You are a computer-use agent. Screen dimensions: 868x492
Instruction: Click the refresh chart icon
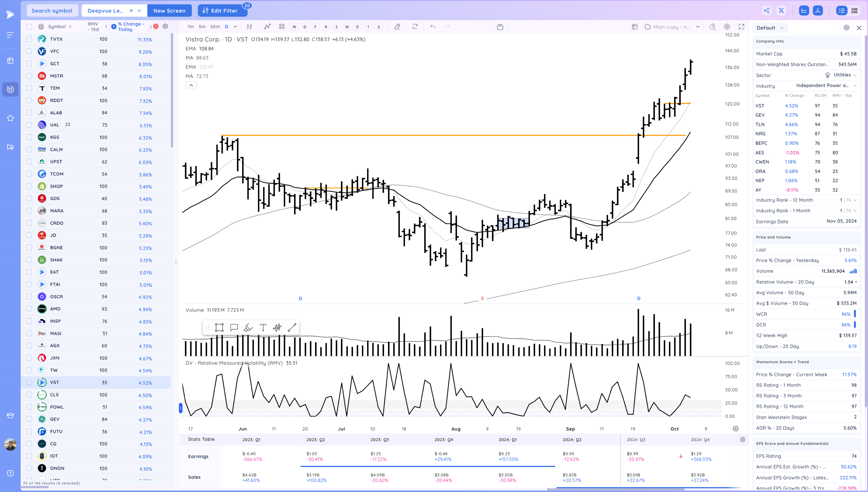[415, 26]
